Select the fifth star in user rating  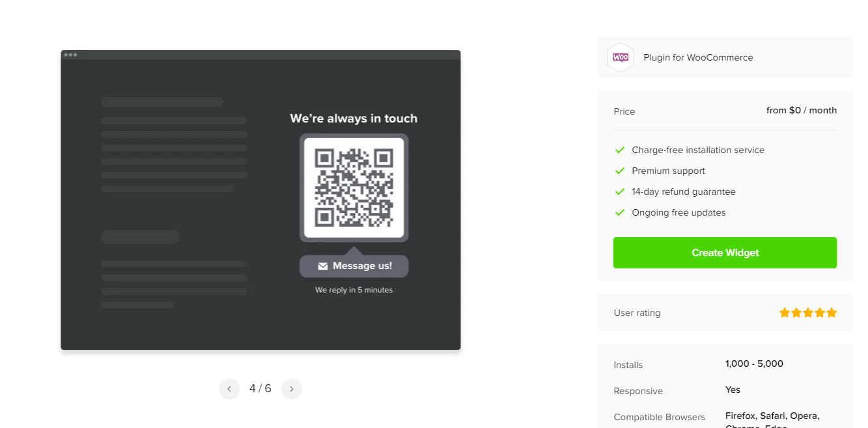(832, 312)
